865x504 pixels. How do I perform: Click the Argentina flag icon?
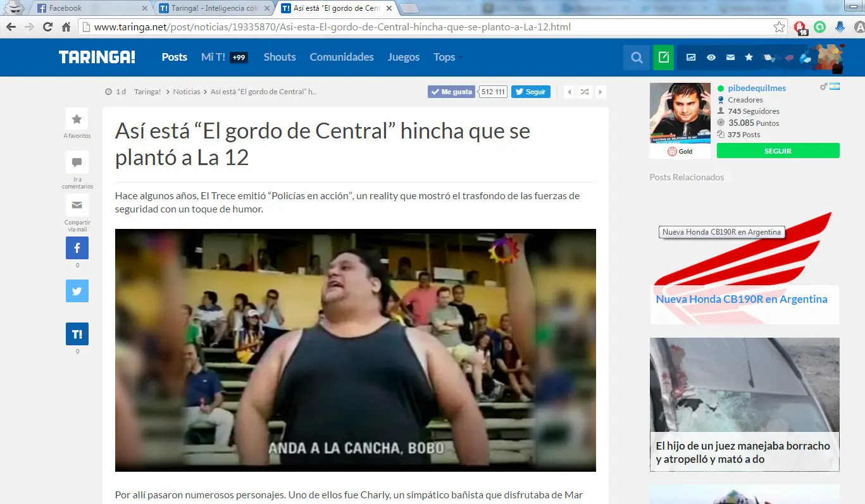835,87
